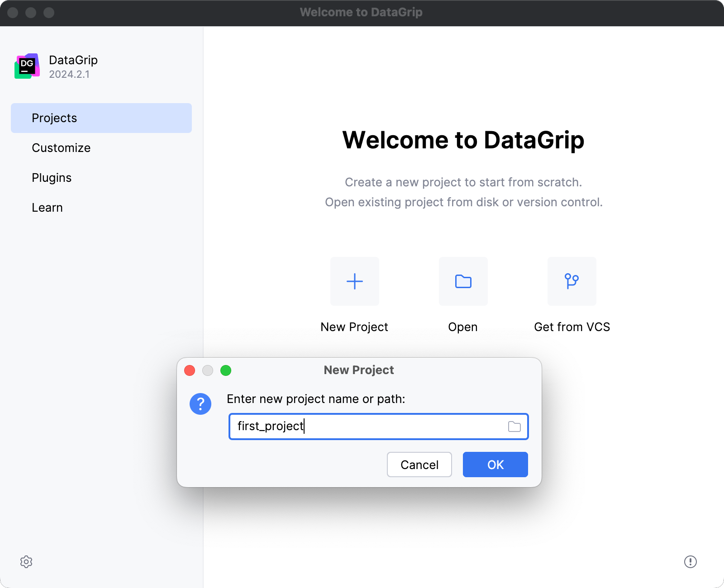
Task: Click the Open folder icon
Action: (462, 281)
